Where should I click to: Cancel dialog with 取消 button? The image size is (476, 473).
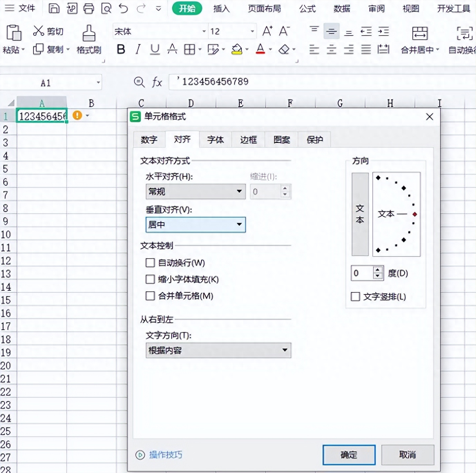coord(408,455)
